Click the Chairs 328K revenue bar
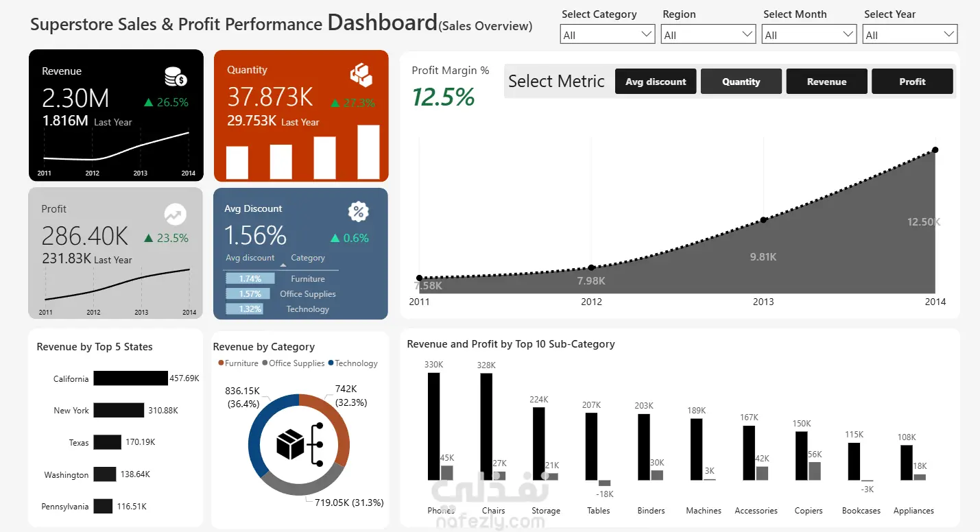 (x=486, y=426)
